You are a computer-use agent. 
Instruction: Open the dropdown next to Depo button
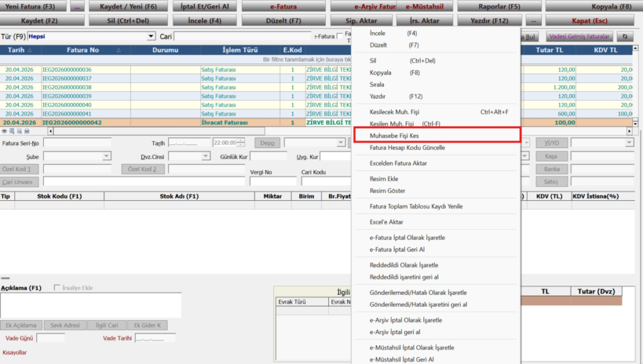point(341,142)
